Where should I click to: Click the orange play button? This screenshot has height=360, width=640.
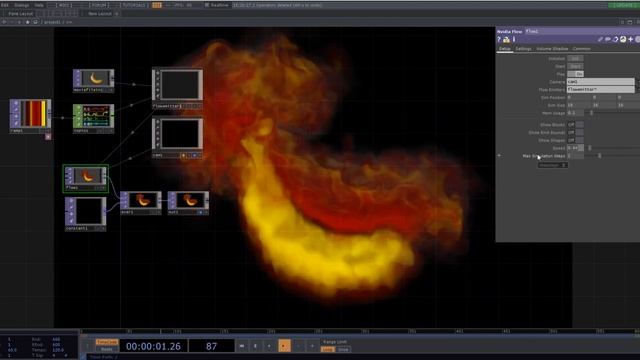[x=284, y=346]
